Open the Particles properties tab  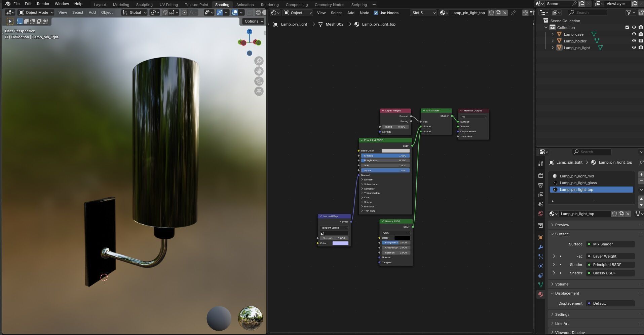pos(541,257)
